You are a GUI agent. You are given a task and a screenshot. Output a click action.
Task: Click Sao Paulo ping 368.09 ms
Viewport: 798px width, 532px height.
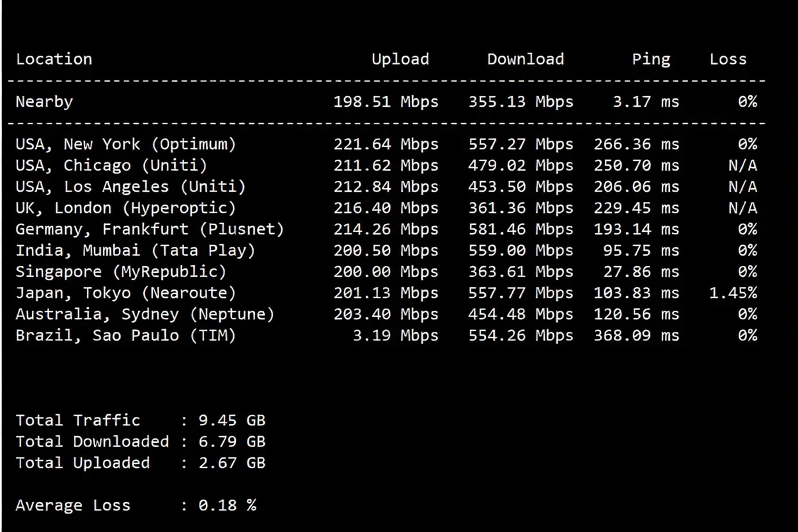point(636,336)
